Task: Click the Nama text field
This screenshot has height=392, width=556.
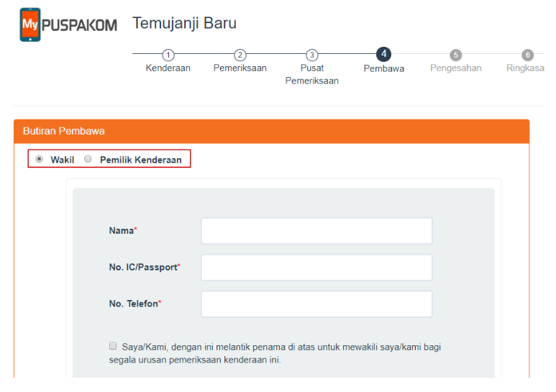Action: click(316, 231)
